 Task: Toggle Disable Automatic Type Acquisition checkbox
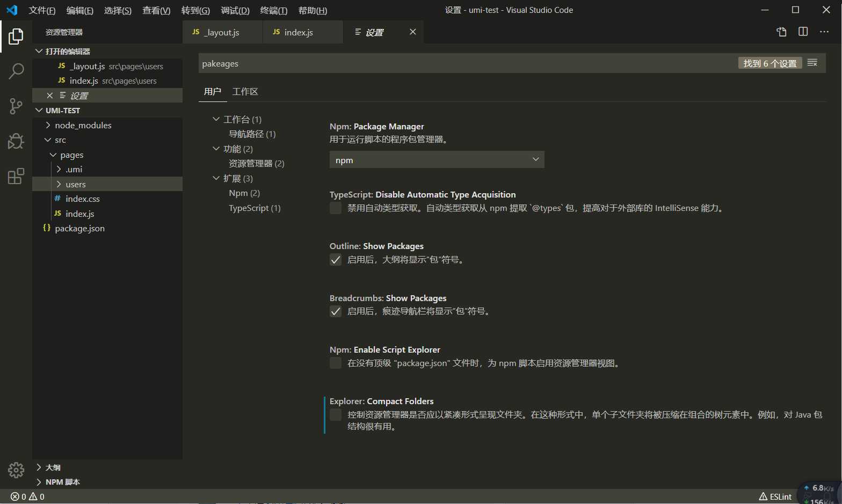coord(336,208)
